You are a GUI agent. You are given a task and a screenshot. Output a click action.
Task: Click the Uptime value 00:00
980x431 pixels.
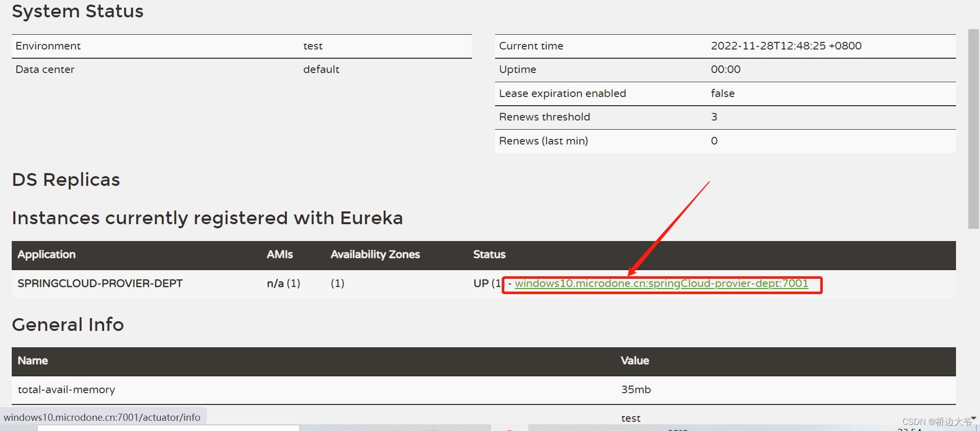[x=725, y=69]
